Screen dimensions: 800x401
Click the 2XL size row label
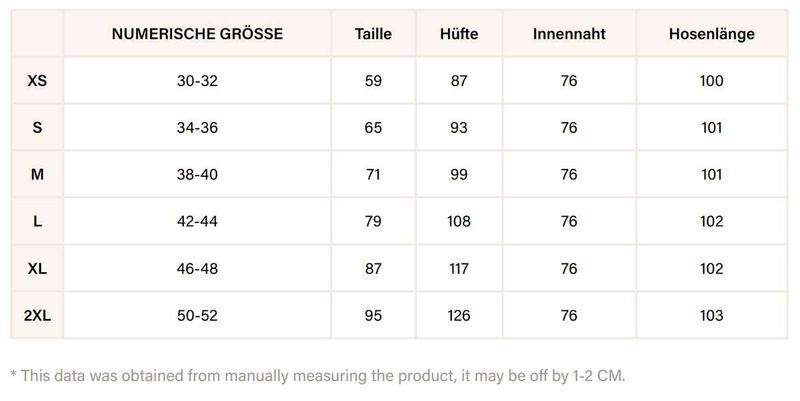pos(37,315)
